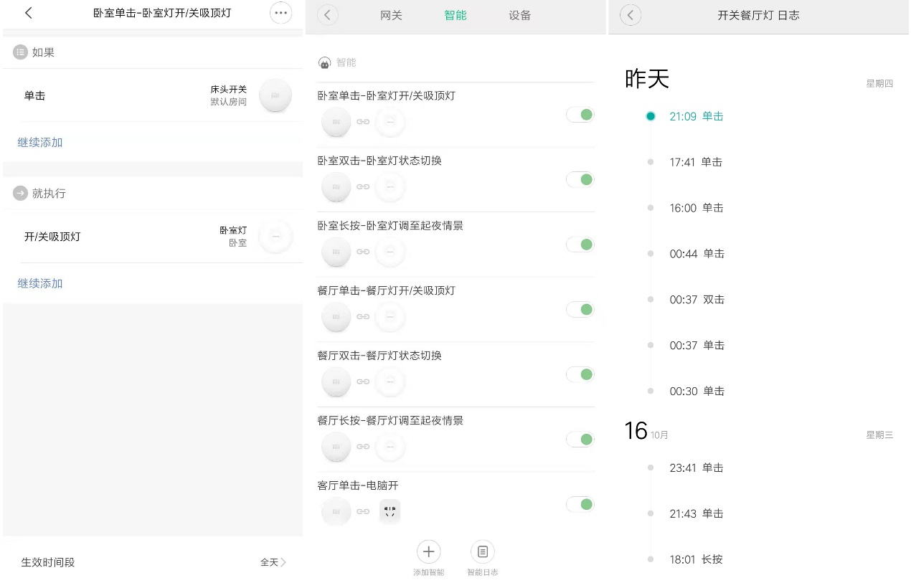Image resolution: width=911 pixels, height=588 pixels.
Task: Tap the 添加智能 plus icon
Action: [428, 551]
